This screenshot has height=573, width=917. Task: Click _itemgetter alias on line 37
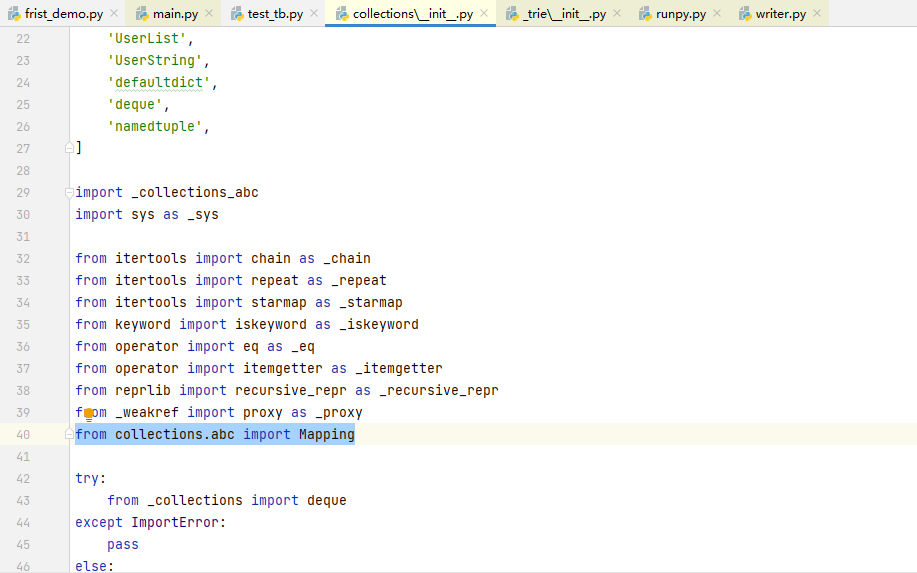[399, 368]
